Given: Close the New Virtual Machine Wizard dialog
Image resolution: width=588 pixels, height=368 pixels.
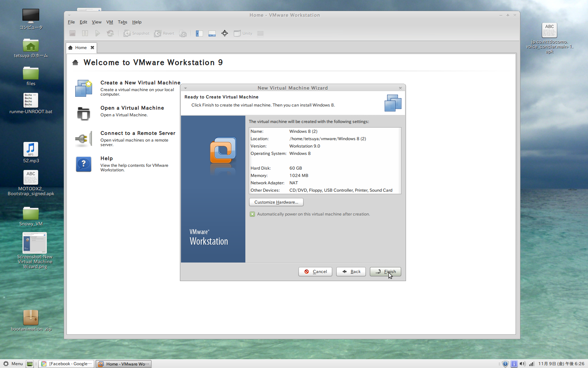Looking at the screenshot, I should pos(400,88).
